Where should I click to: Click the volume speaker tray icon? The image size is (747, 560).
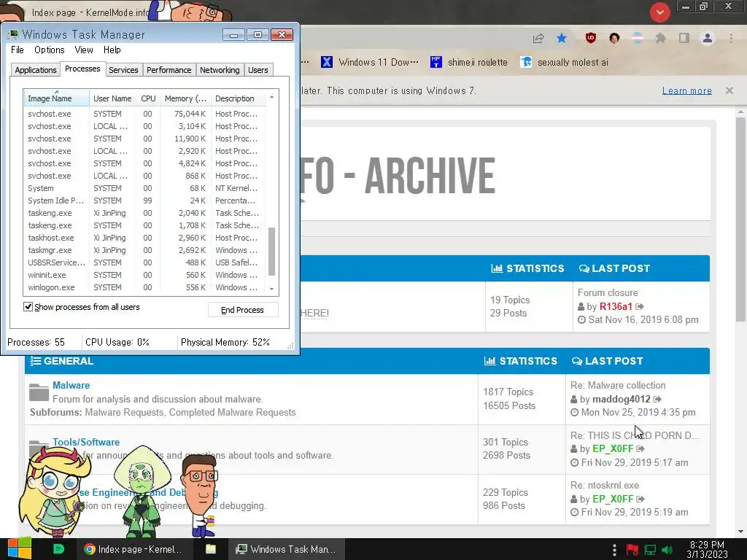(x=667, y=550)
